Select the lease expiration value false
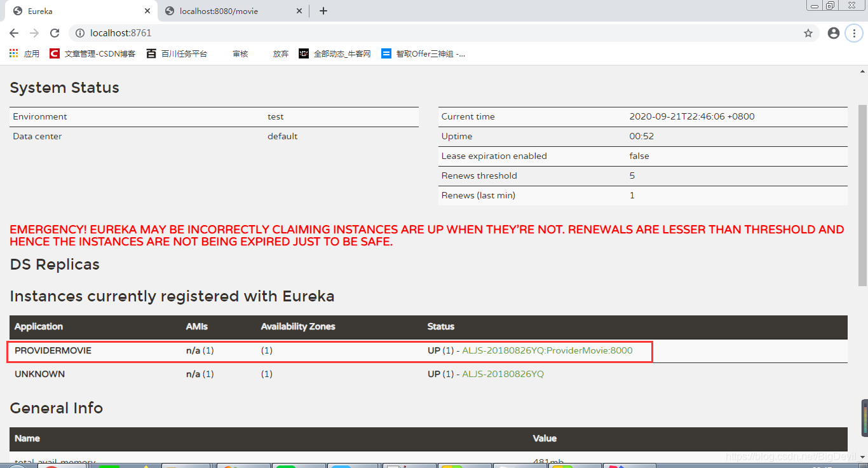 [639, 156]
